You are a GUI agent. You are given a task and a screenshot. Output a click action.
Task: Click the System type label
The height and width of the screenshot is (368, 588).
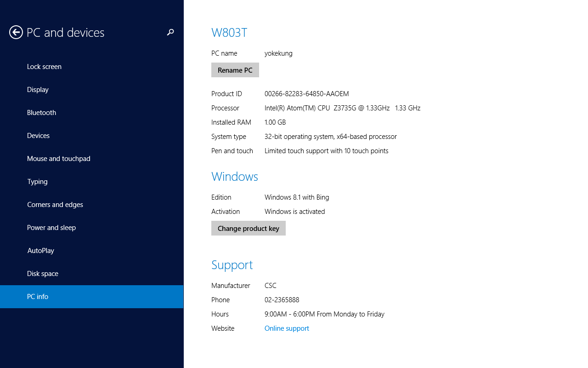click(x=229, y=137)
